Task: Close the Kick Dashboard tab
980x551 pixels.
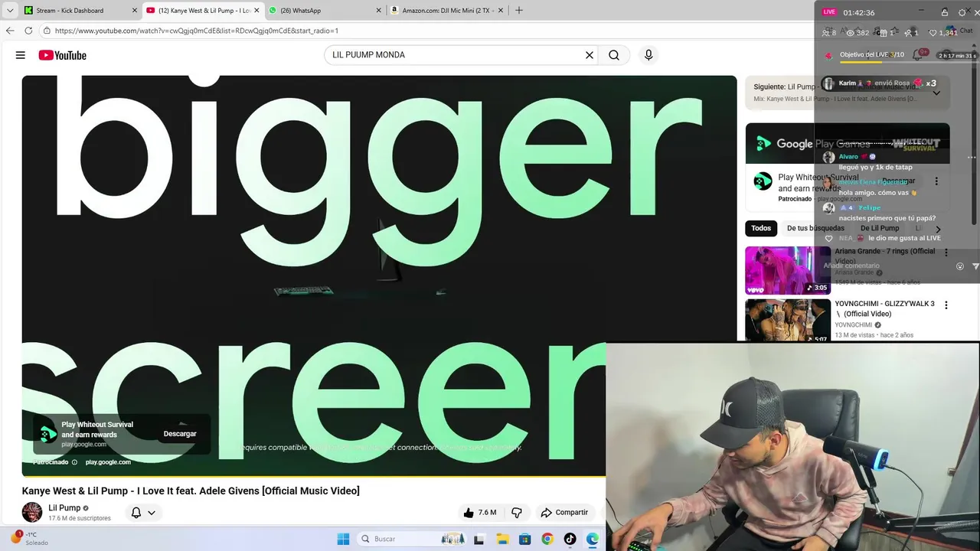Action: tap(135, 10)
